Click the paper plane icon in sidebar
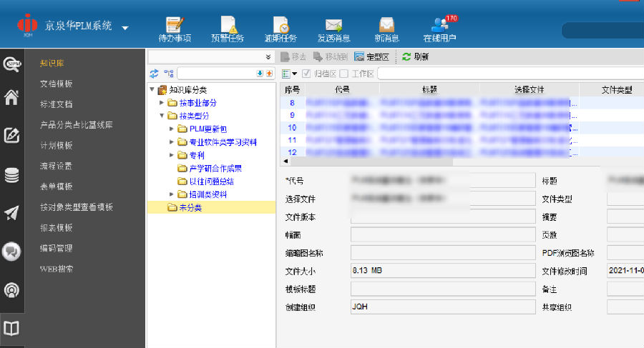The image size is (644, 348). pyautogui.click(x=11, y=212)
